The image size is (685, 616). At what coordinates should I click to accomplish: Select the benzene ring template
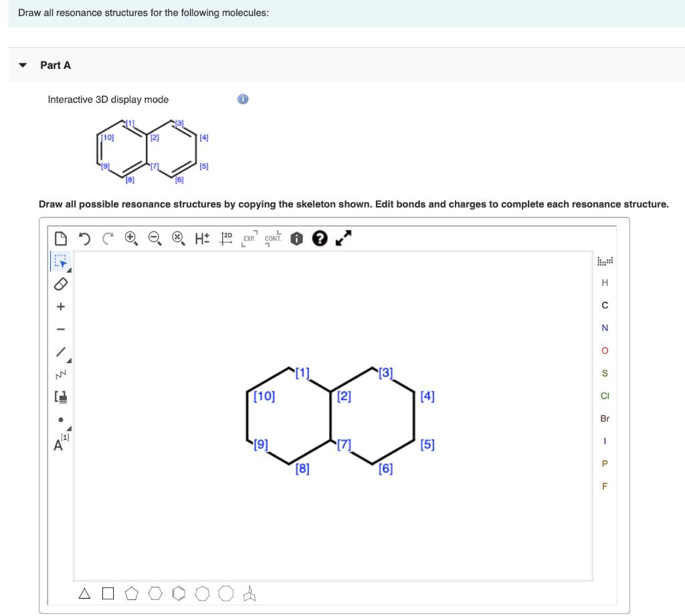[x=179, y=593]
